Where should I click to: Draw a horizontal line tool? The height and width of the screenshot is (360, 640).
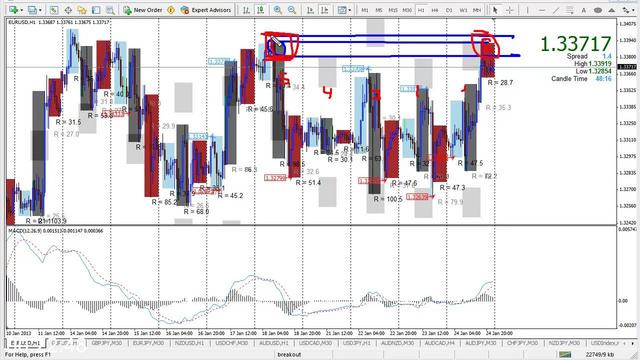(542, 10)
